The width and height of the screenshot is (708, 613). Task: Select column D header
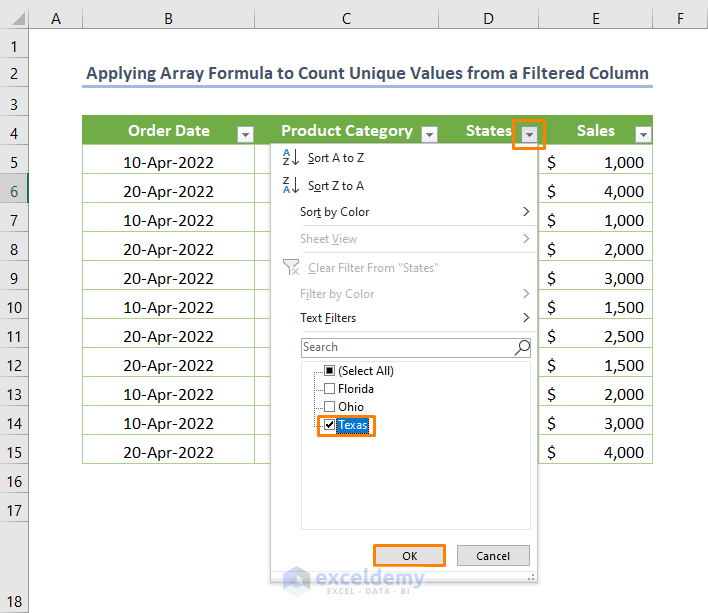(x=489, y=19)
